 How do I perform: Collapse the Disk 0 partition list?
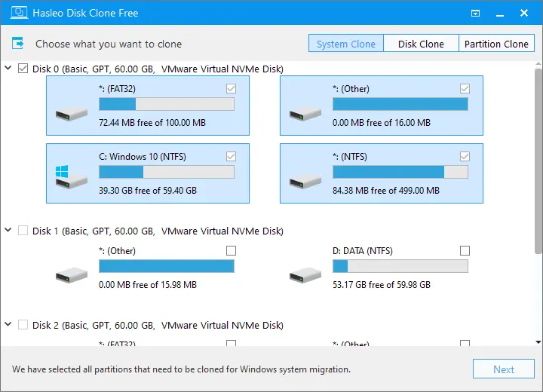click(8, 68)
